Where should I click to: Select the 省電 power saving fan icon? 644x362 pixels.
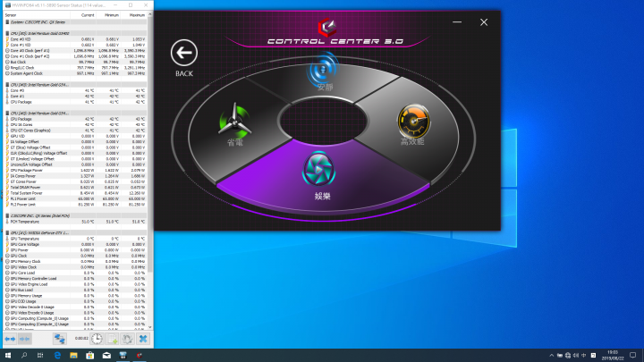(234, 121)
